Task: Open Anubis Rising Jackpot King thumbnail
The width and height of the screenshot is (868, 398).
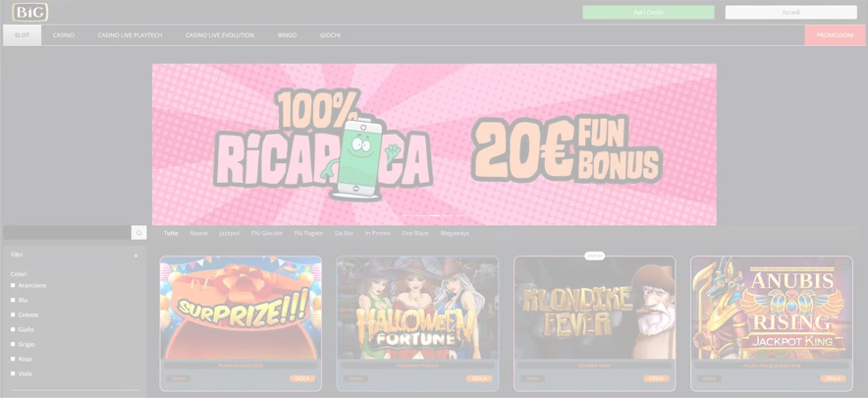Action: coord(772,308)
